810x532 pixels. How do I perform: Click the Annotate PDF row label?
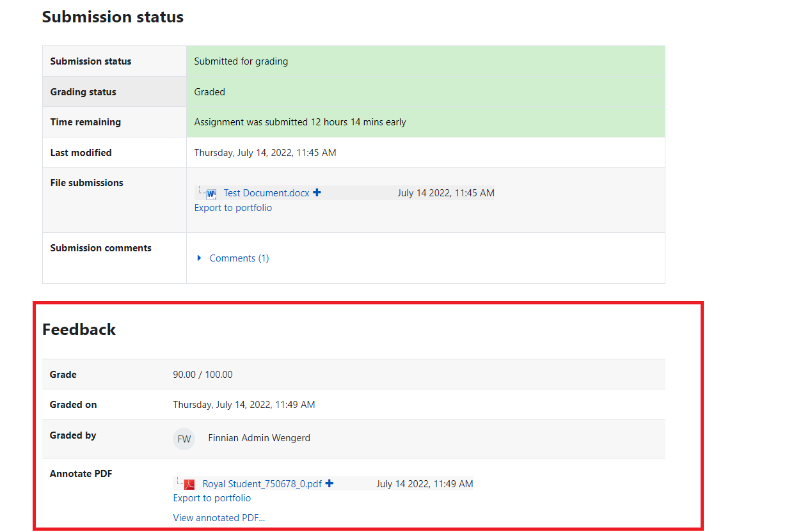coord(81,474)
